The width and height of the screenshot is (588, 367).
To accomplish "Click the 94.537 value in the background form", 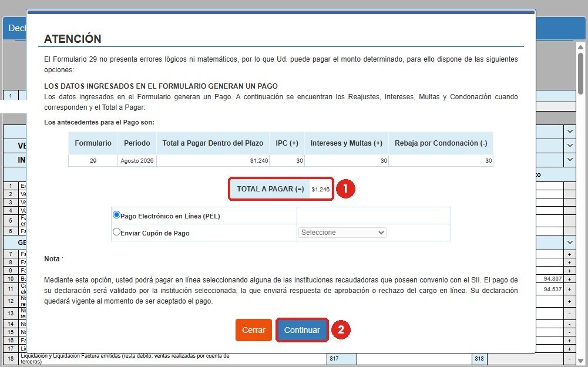I will click(553, 289).
